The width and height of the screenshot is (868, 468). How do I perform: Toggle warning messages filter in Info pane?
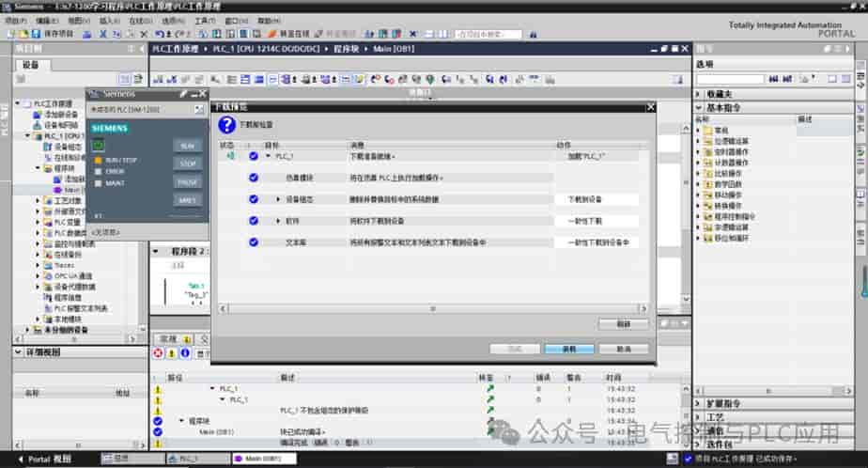click(x=172, y=352)
